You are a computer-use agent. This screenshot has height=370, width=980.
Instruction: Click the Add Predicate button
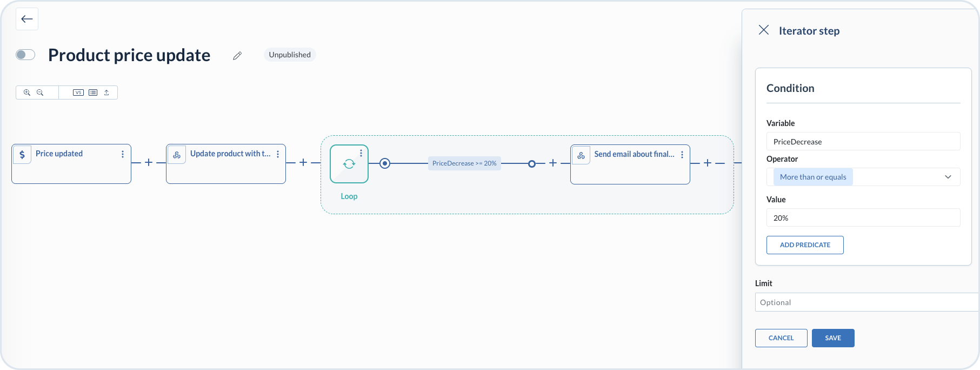804,245
